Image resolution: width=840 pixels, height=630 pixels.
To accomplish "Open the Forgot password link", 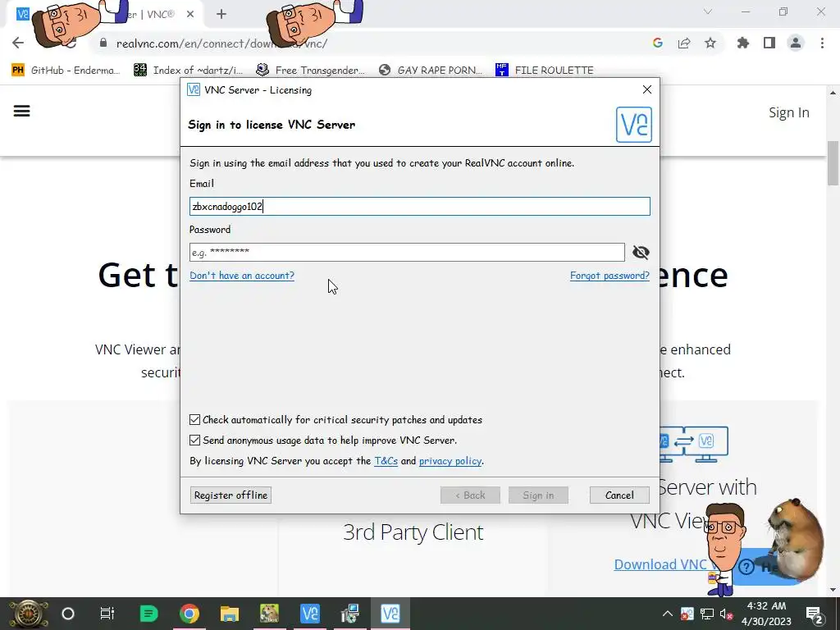I will [x=609, y=276].
